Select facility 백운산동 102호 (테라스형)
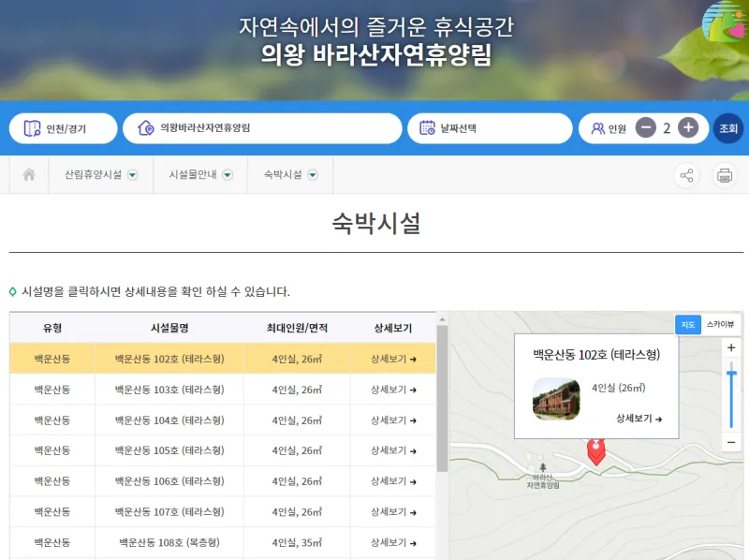 pos(169,359)
